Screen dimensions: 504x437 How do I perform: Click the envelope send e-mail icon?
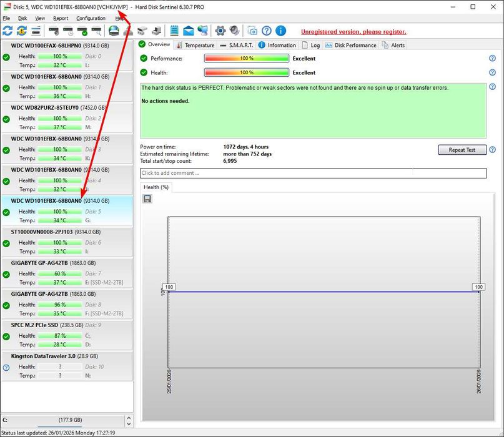coord(189,31)
